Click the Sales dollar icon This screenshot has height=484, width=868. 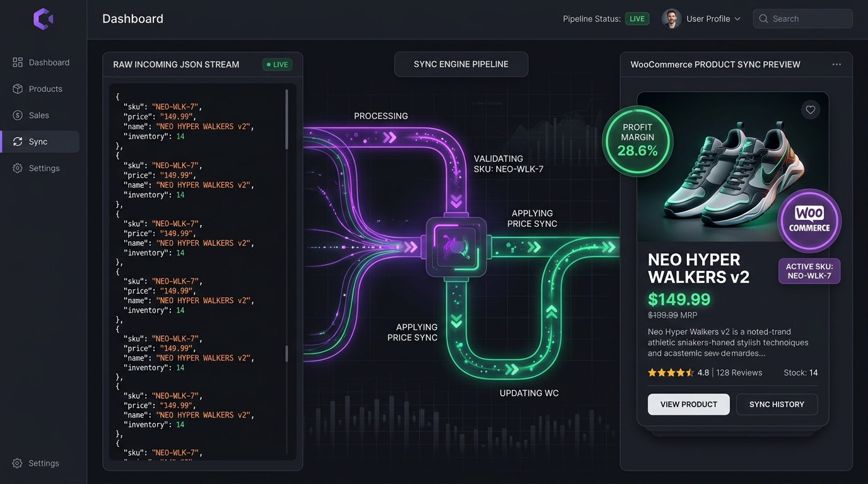tap(18, 115)
